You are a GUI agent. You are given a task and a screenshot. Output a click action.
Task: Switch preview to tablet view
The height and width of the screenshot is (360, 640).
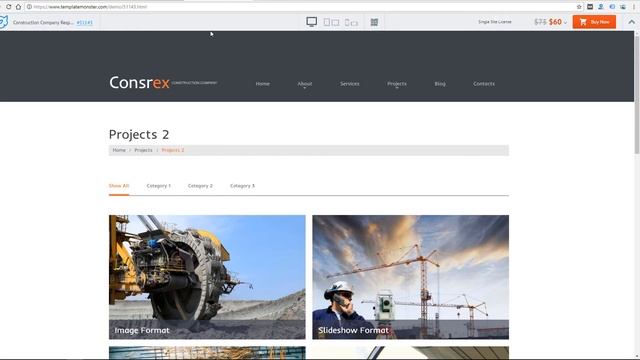pos(331,22)
